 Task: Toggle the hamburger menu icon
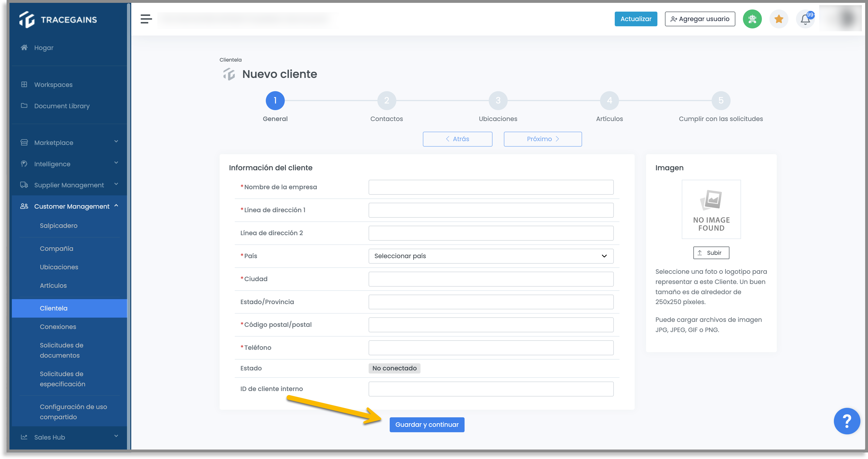tap(146, 19)
